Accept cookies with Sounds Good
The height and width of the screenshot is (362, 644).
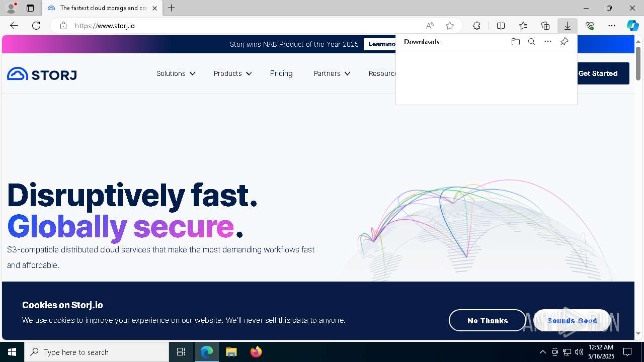[x=572, y=320]
